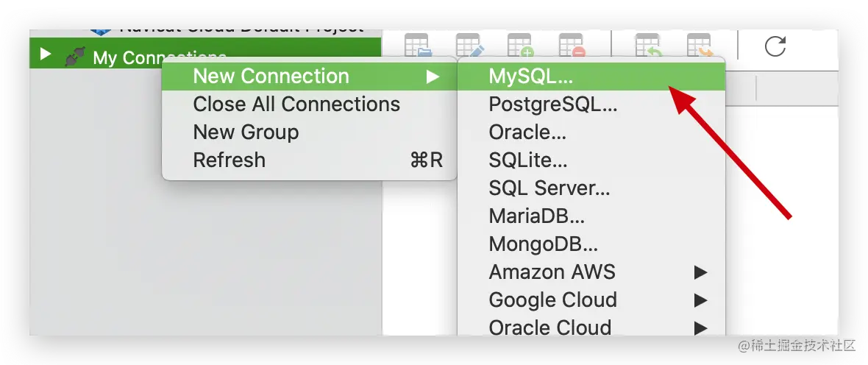Expand the My Connections tree node
The height and width of the screenshot is (365, 868).
[46, 54]
